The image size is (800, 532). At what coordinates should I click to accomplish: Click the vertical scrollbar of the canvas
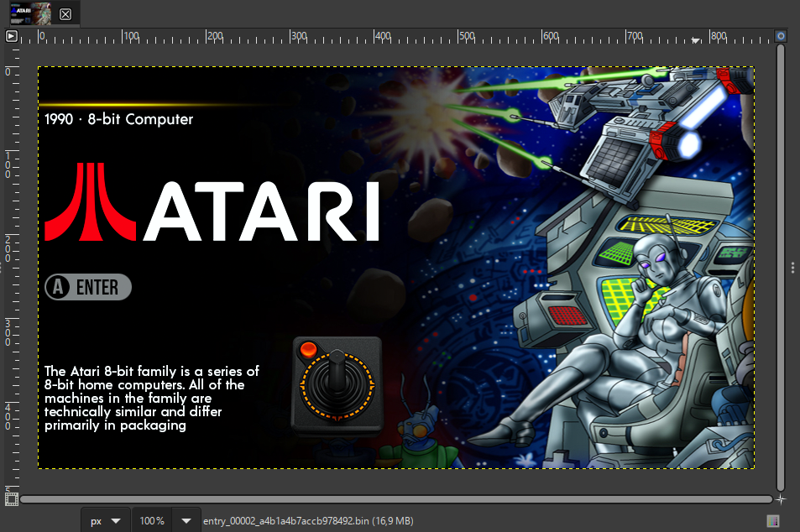tap(781, 268)
